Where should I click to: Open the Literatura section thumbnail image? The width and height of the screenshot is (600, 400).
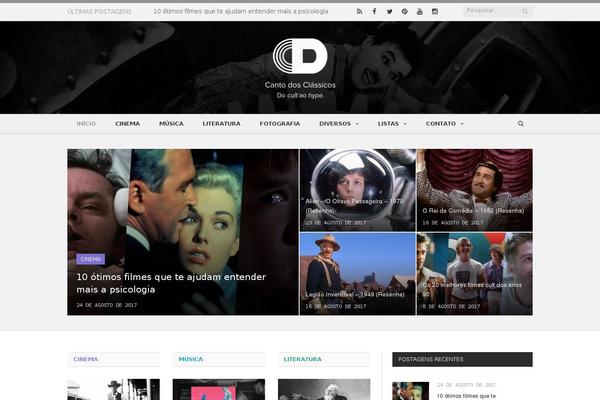point(324,389)
